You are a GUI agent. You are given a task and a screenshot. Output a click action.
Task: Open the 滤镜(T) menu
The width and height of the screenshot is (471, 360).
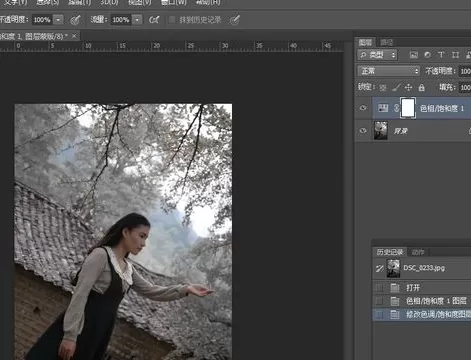tap(79, 2)
